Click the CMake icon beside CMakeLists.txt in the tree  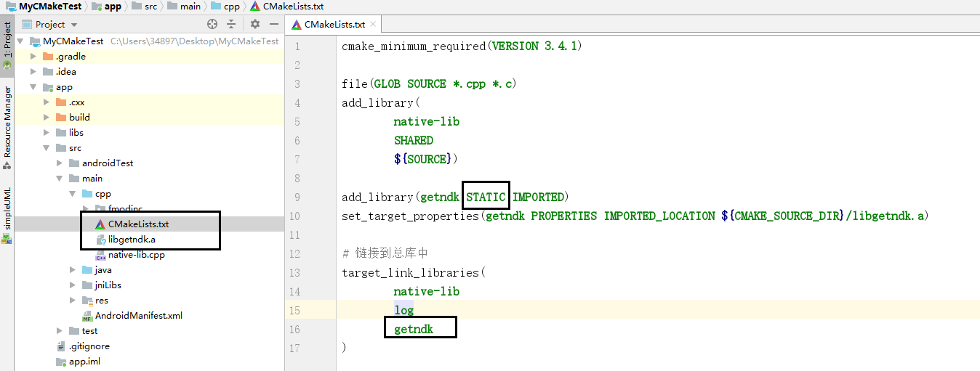tap(100, 224)
